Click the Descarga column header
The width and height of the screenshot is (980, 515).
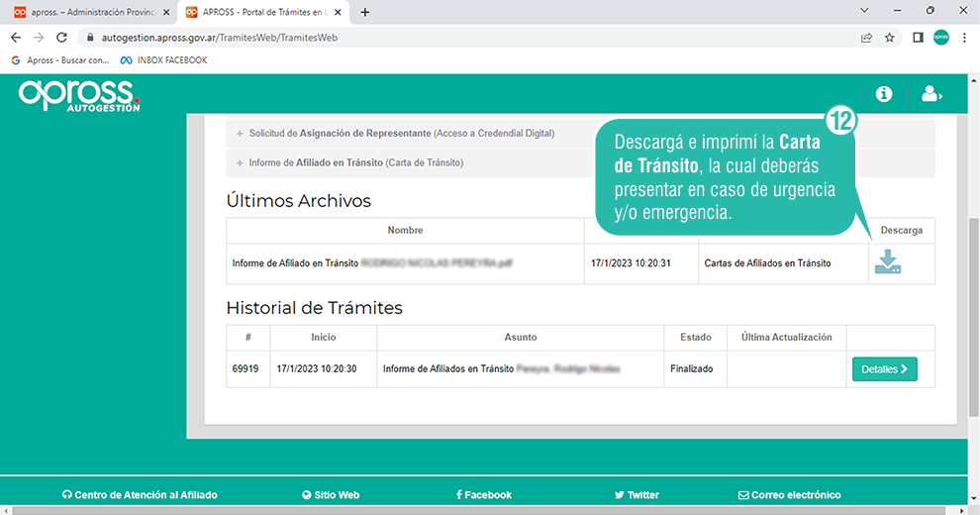(901, 230)
